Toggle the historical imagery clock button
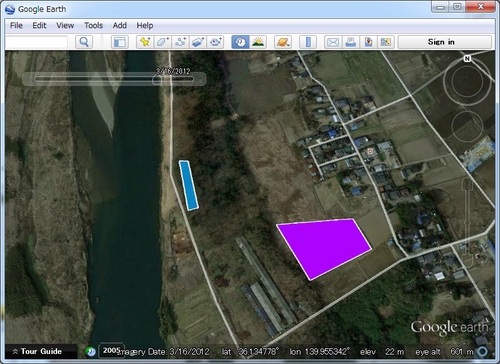 point(240,42)
